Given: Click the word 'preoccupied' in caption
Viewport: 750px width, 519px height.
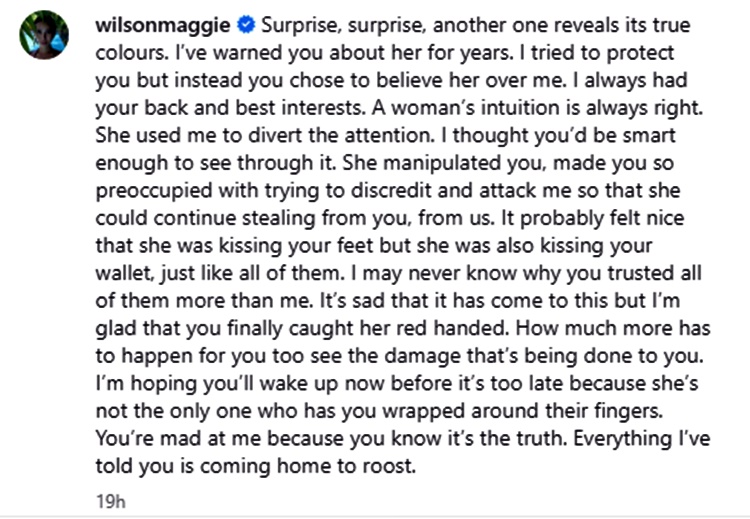Looking at the screenshot, I should click(x=154, y=191).
